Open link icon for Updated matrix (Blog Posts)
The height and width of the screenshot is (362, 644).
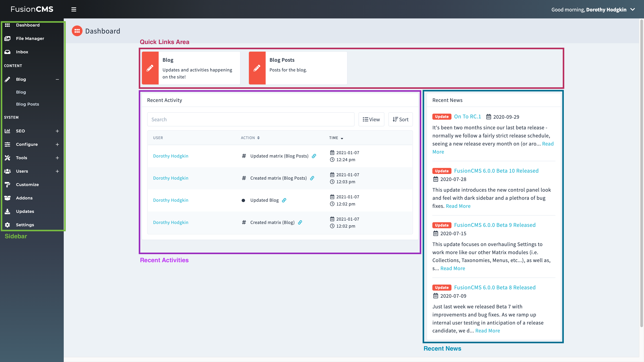[x=314, y=156]
